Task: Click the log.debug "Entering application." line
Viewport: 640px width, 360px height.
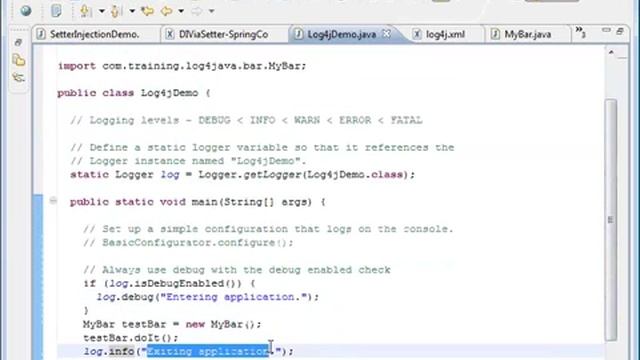Action: pyautogui.click(x=208, y=297)
